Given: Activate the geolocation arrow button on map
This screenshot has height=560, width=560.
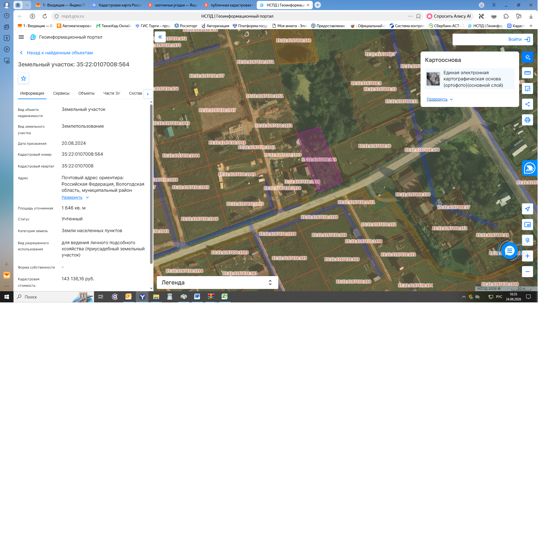Looking at the screenshot, I should click(x=528, y=209).
